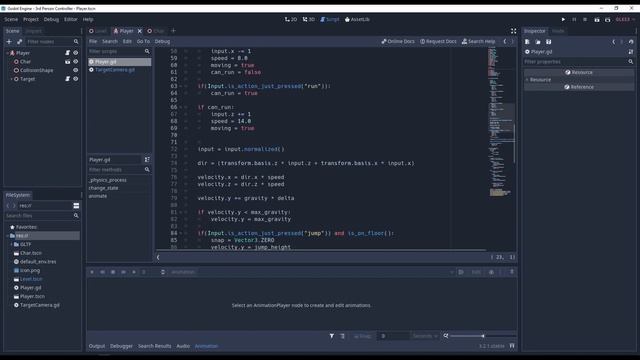
Task: Open script attached to Player node
Action: tap(67, 53)
